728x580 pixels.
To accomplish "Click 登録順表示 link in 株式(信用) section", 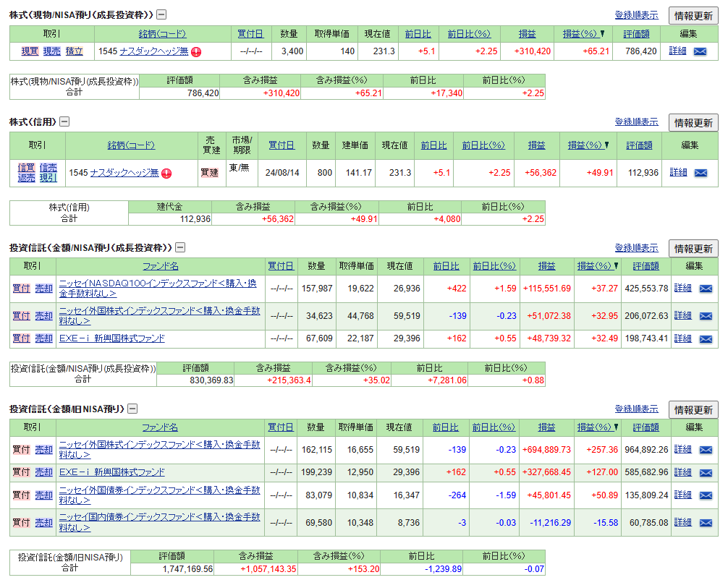I will [x=636, y=121].
